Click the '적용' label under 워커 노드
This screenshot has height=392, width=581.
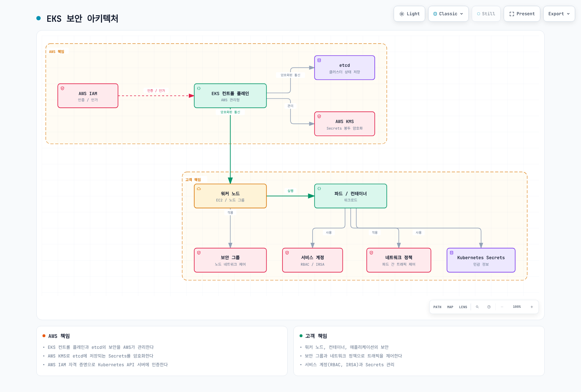point(230,213)
